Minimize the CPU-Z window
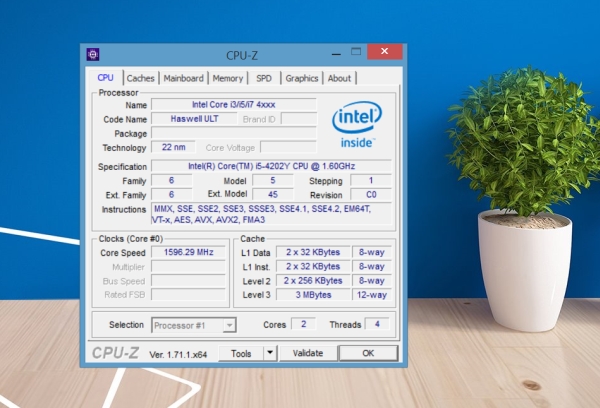Screen dimensions: 600x408 336,54
